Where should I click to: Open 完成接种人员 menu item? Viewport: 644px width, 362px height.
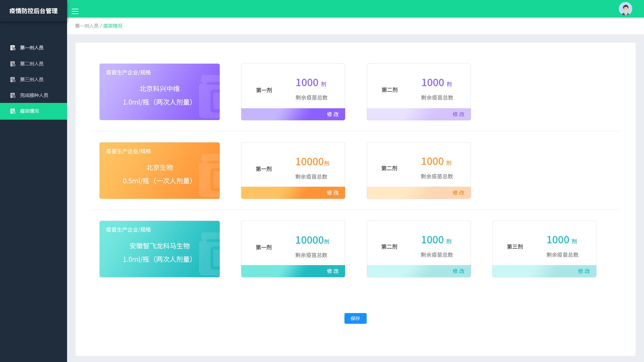34,95
